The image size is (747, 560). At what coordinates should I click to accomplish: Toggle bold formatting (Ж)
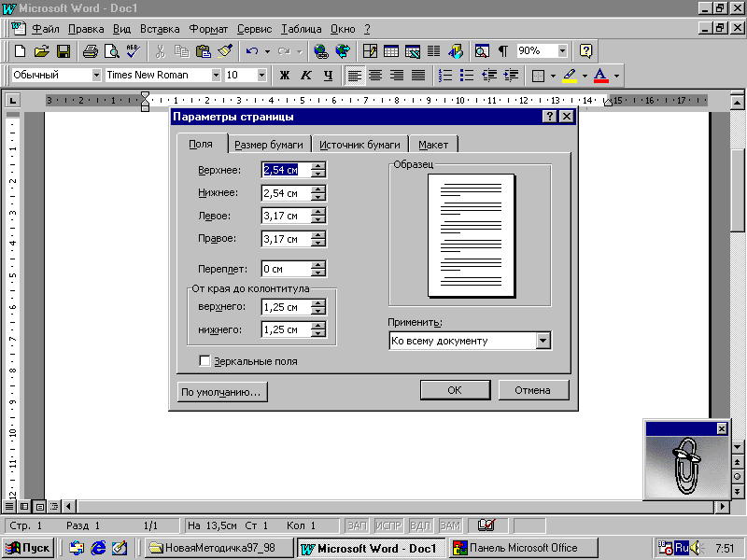tap(285, 76)
